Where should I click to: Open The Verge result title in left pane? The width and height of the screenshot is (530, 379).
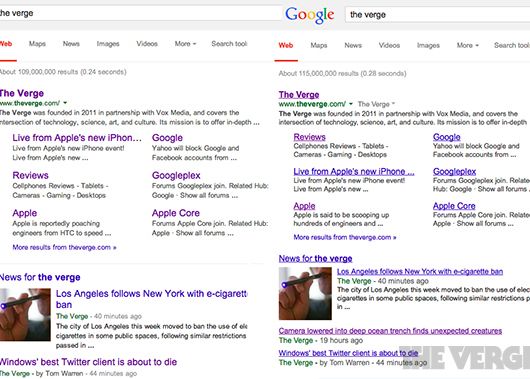click(x=22, y=93)
